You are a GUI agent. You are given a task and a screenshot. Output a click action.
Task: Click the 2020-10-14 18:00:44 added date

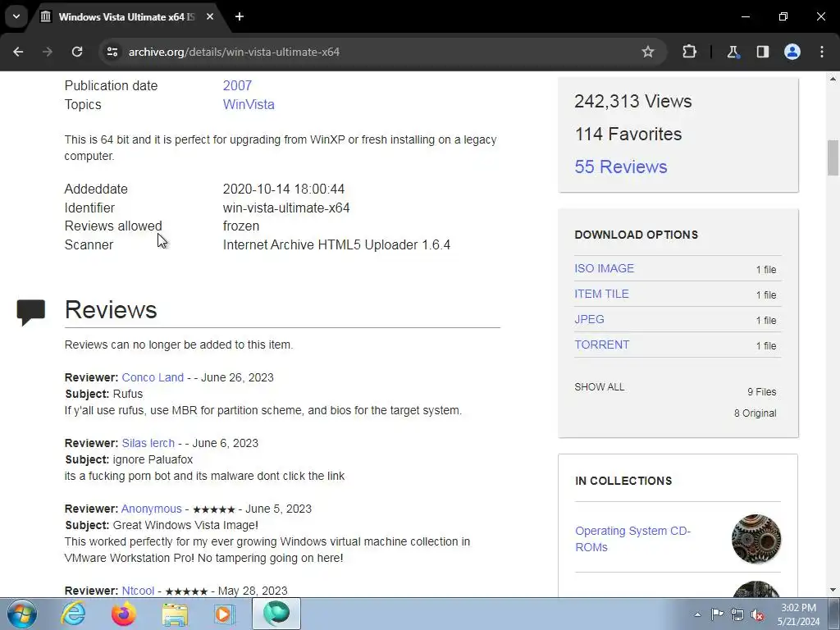[x=283, y=189]
